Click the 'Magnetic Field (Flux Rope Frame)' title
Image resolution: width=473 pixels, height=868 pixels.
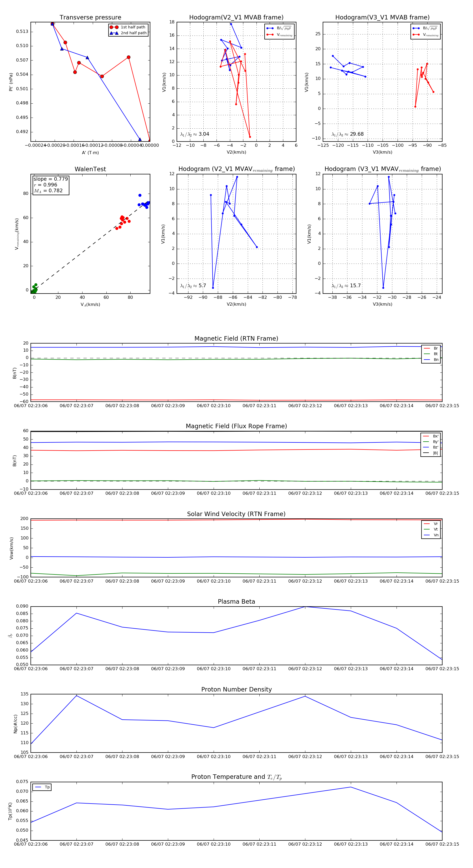(x=236, y=426)
